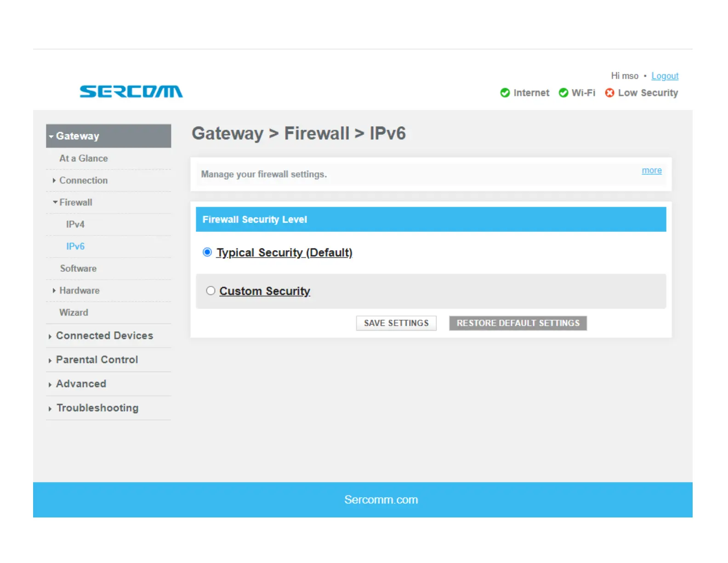The height and width of the screenshot is (563, 728).
Task: Expand the Connected Devices section
Action: coord(50,336)
